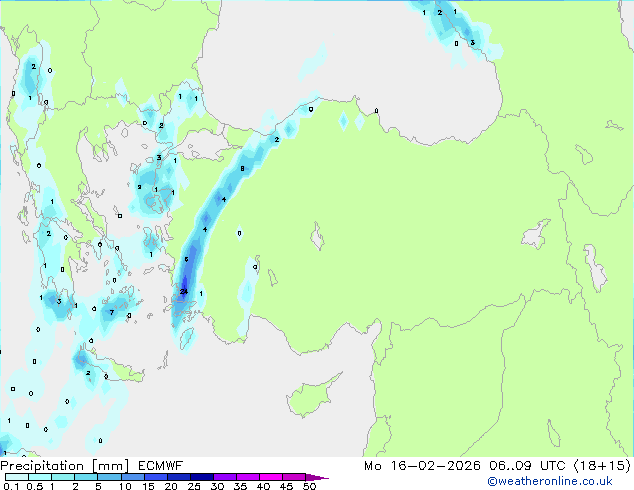
Task: Select the 20–25 mm legend color swatch
Action: click(178, 477)
